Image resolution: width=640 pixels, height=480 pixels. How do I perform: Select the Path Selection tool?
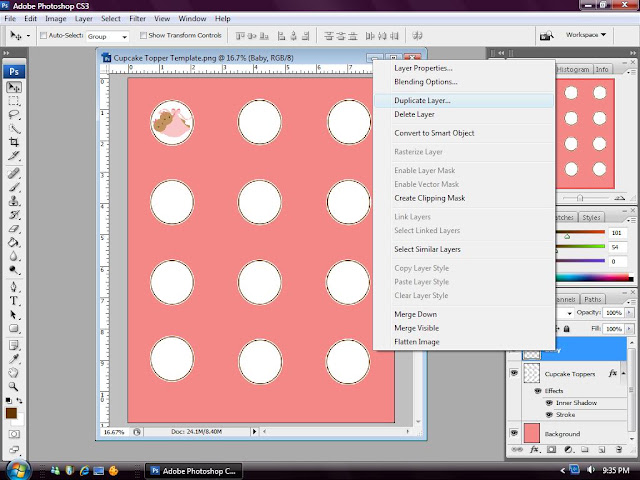tap(14, 315)
